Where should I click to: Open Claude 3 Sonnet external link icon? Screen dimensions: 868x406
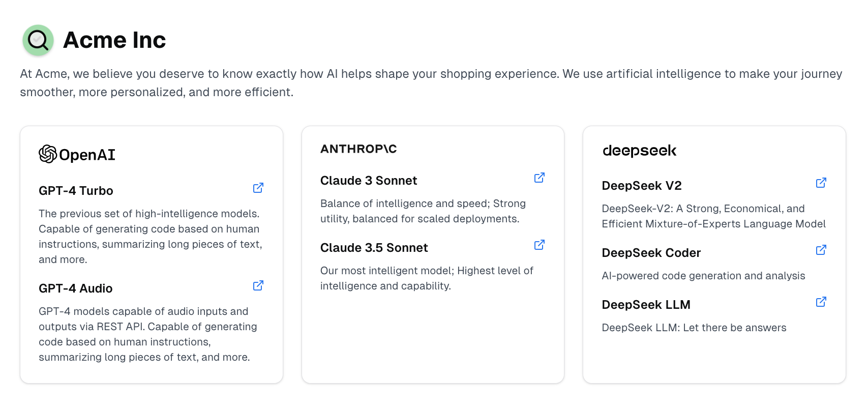tap(540, 178)
